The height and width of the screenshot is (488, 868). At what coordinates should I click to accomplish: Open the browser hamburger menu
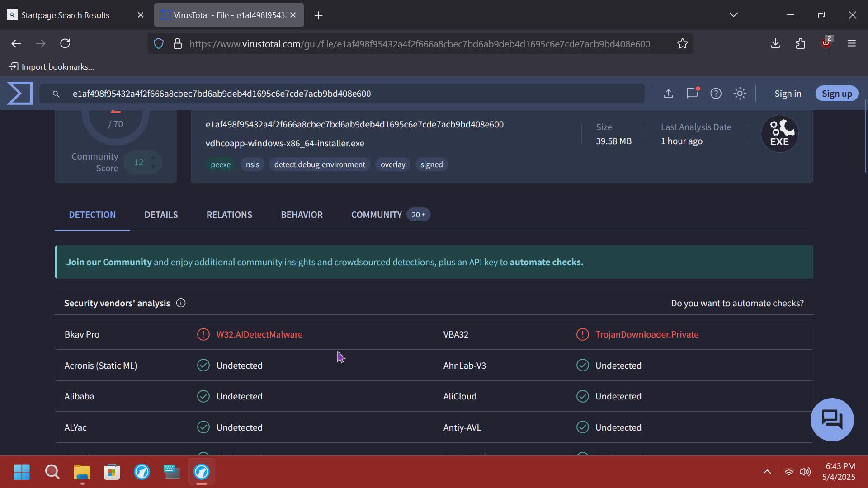[852, 43]
